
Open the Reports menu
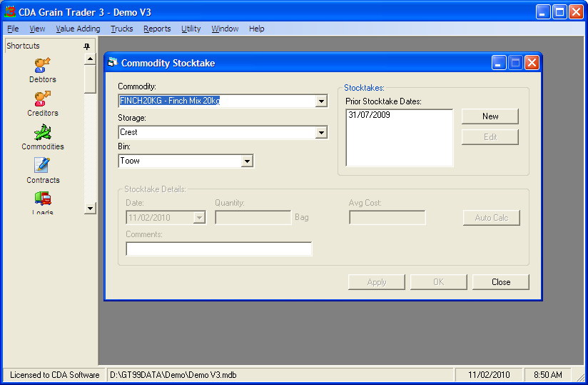[x=157, y=29]
